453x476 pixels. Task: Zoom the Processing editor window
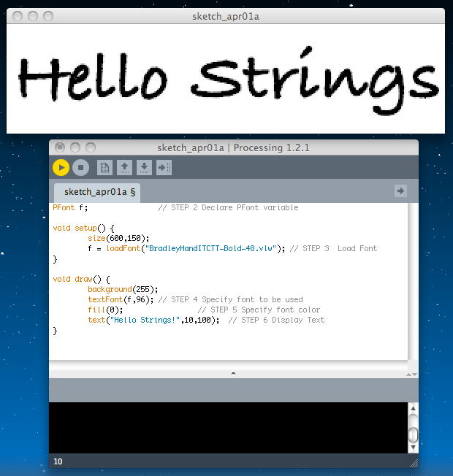pos(91,147)
